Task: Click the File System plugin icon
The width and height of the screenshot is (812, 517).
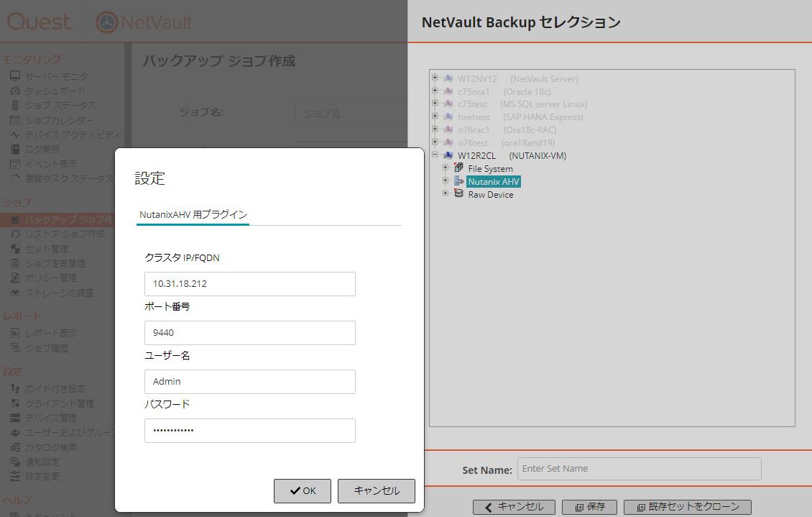Action: click(x=459, y=168)
